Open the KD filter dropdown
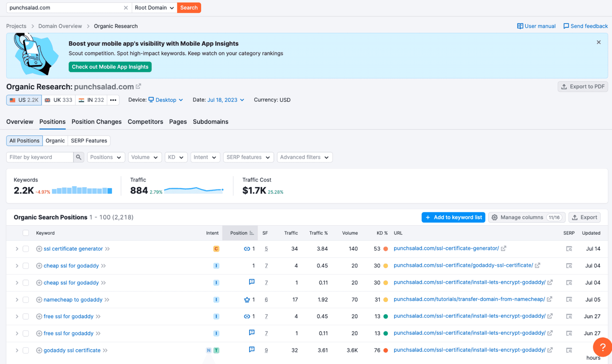612x364 pixels. [x=176, y=157]
